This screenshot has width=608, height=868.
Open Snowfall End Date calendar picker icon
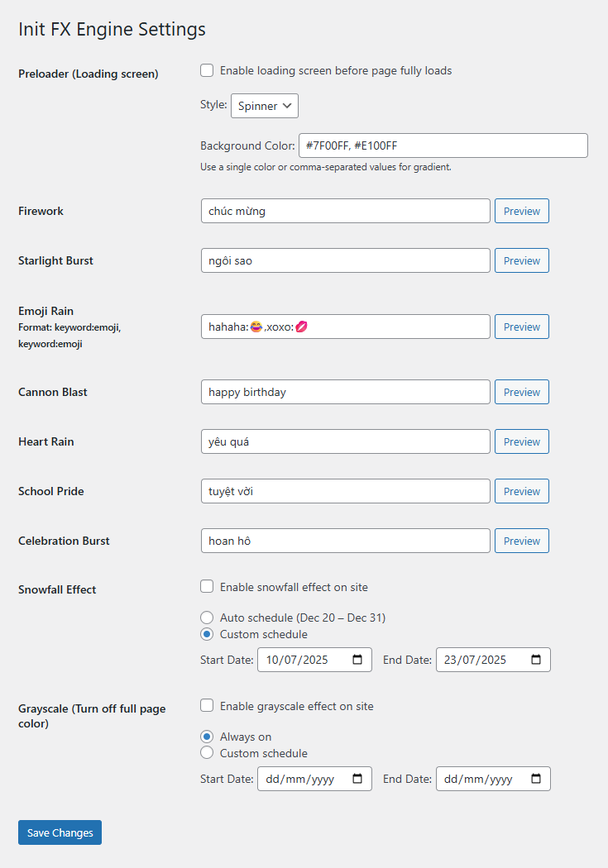coord(536,660)
